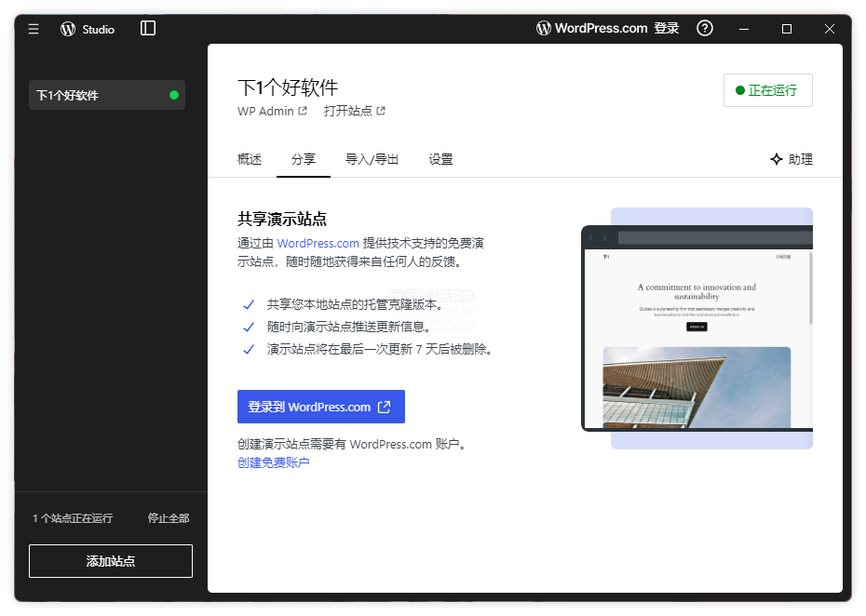Click 停止全部 to stop all sites
The width and height of the screenshot is (866, 616).
[169, 518]
